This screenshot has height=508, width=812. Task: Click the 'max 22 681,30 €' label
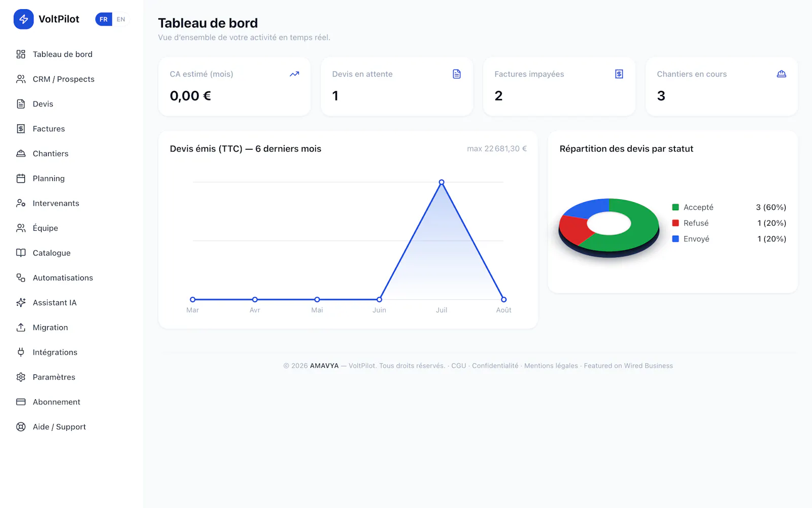[x=497, y=149]
